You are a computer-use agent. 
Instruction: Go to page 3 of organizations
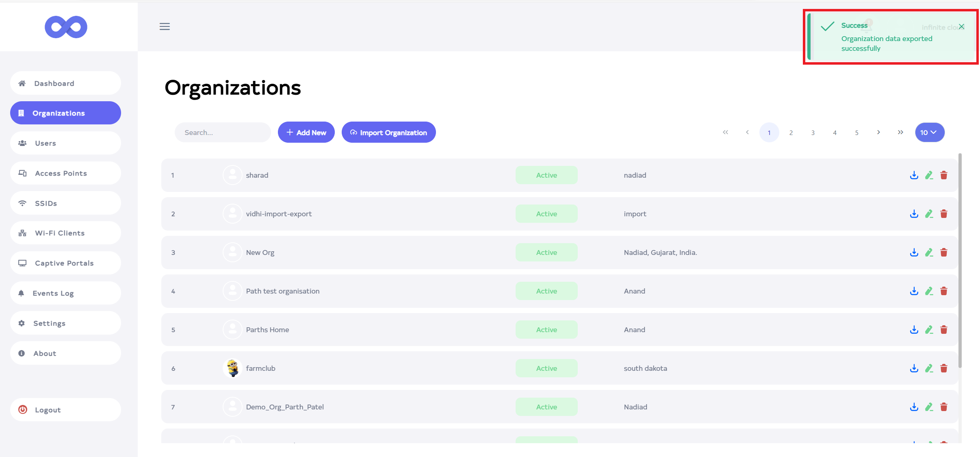(x=813, y=133)
